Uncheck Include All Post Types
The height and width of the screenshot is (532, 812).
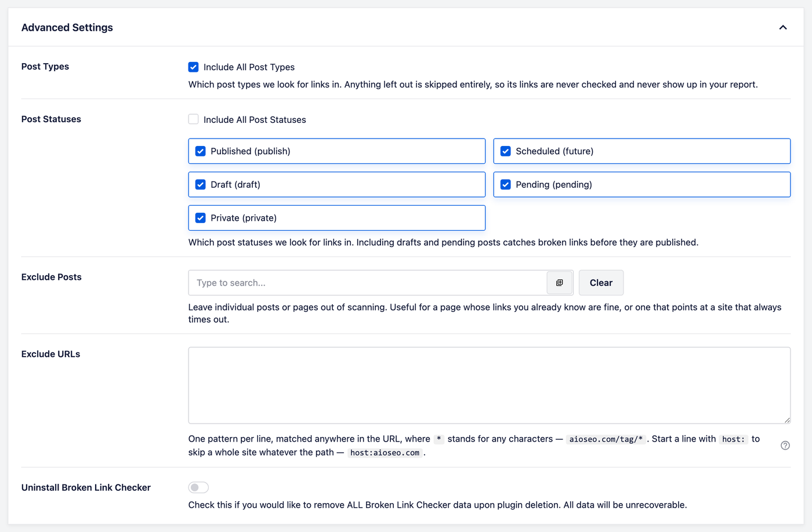click(x=194, y=67)
